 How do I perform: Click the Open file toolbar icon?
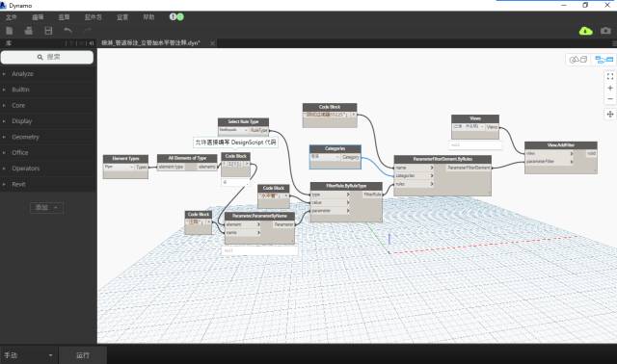pyautogui.click(x=28, y=31)
